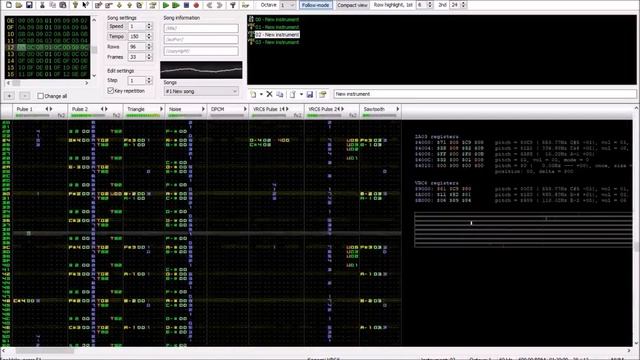The height and width of the screenshot is (360, 640).
Task: Click the Sawtooth channel header
Action: 380,111
